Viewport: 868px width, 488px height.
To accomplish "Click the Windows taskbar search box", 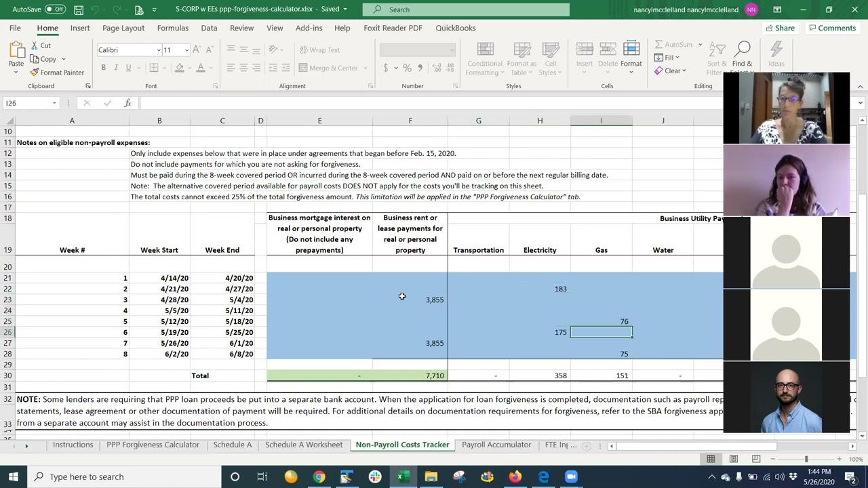I will coord(125,476).
